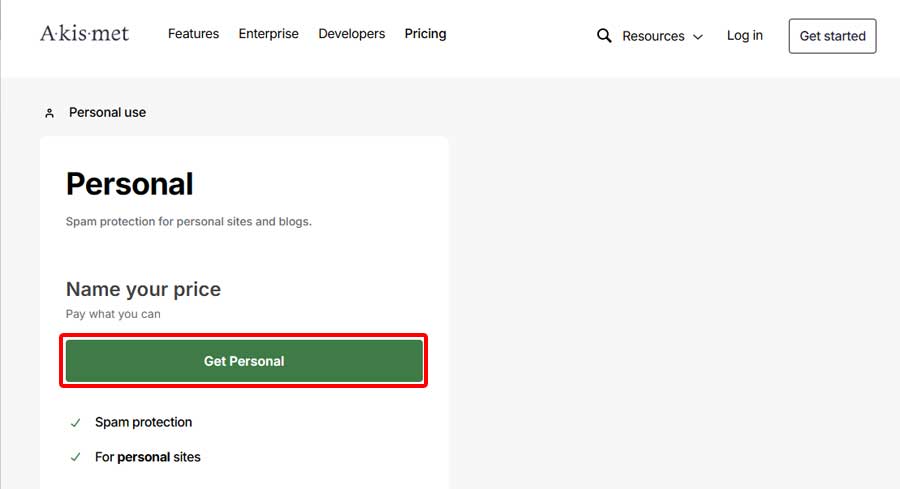Open search with the magnifier icon
The width and height of the screenshot is (900, 489).
tap(604, 36)
